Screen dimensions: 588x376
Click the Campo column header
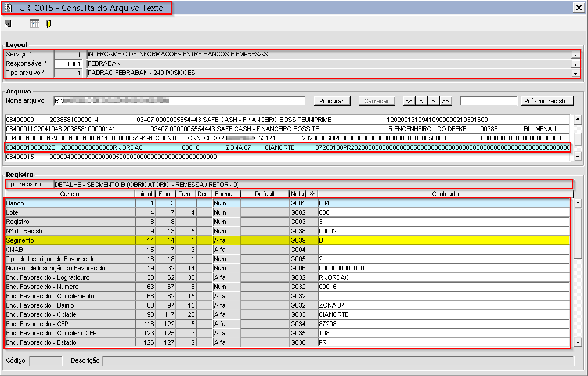(70, 194)
